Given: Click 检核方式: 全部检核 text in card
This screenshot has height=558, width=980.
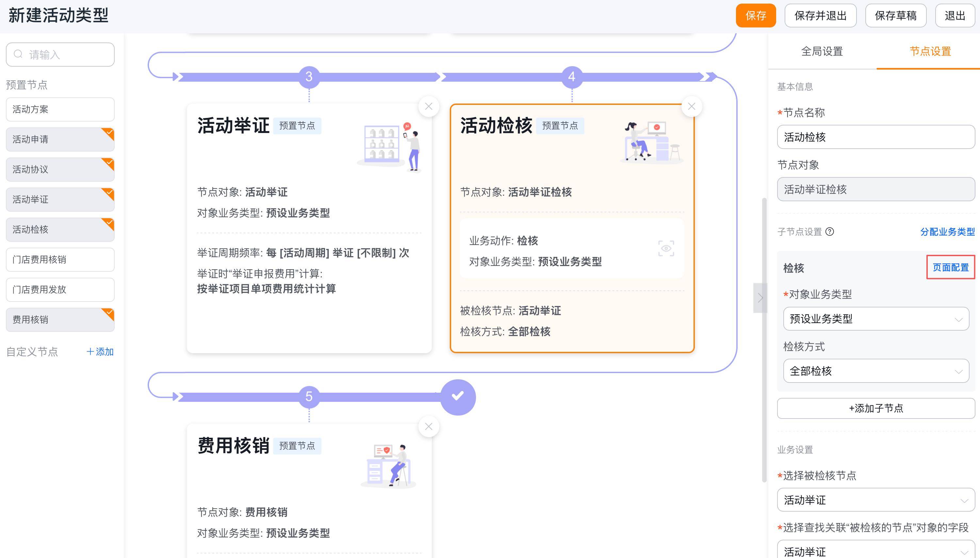Looking at the screenshot, I should [x=505, y=331].
